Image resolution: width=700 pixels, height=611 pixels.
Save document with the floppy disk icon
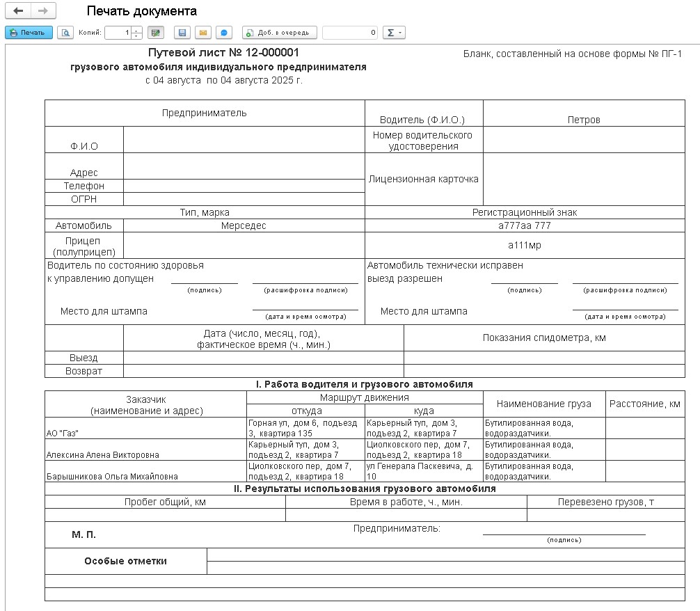coord(182,33)
